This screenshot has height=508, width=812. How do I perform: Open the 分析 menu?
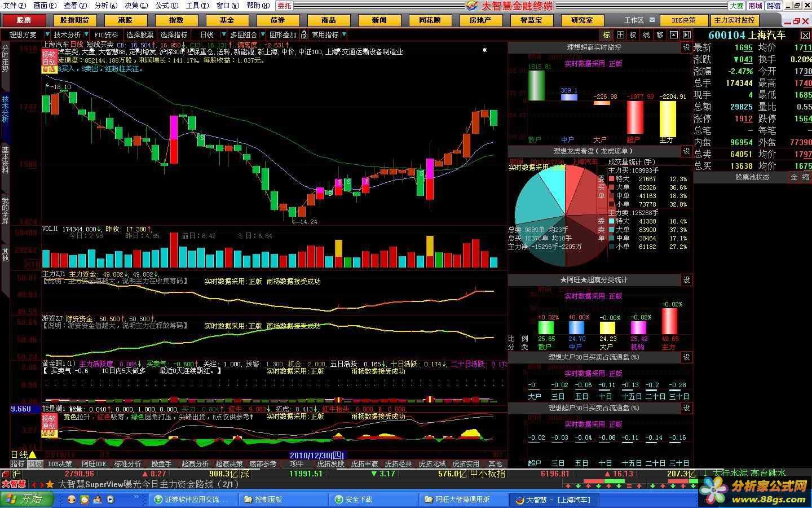105,6
